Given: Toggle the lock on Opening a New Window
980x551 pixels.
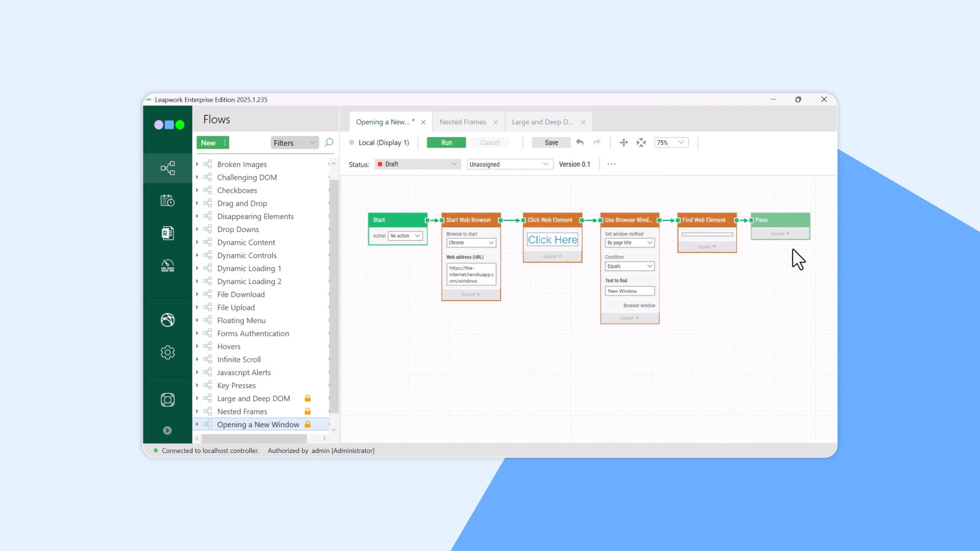Looking at the screenshot, I should click(x=307, y=424).
